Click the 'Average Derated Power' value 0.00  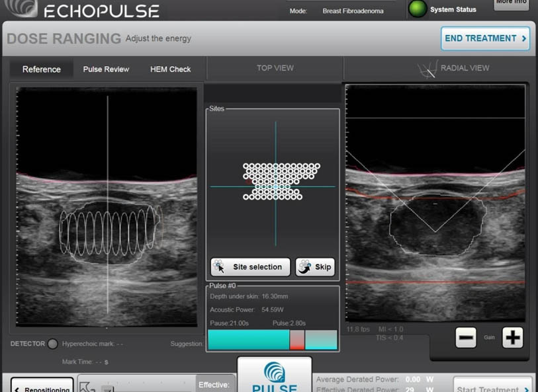(413, 379)
